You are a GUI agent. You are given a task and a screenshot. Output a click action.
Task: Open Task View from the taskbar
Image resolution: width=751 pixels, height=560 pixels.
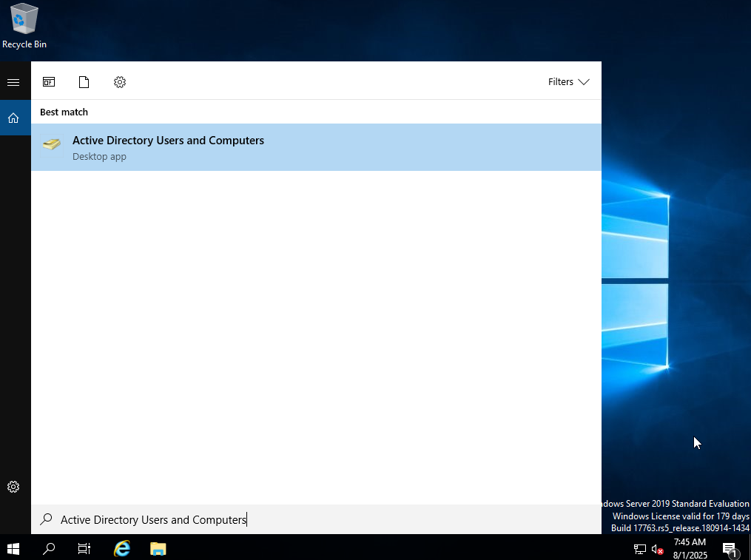click(x=84, y=548)
